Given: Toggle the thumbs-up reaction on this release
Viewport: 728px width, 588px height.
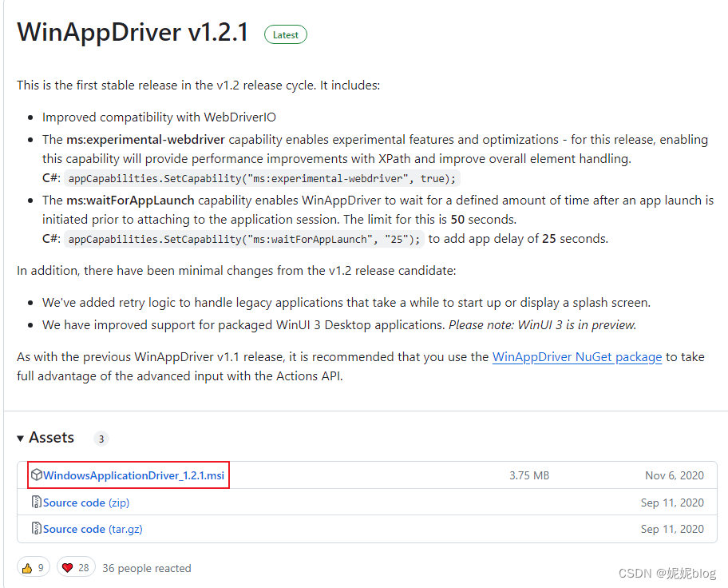Looking at the screenshot, I should point(33,567).
